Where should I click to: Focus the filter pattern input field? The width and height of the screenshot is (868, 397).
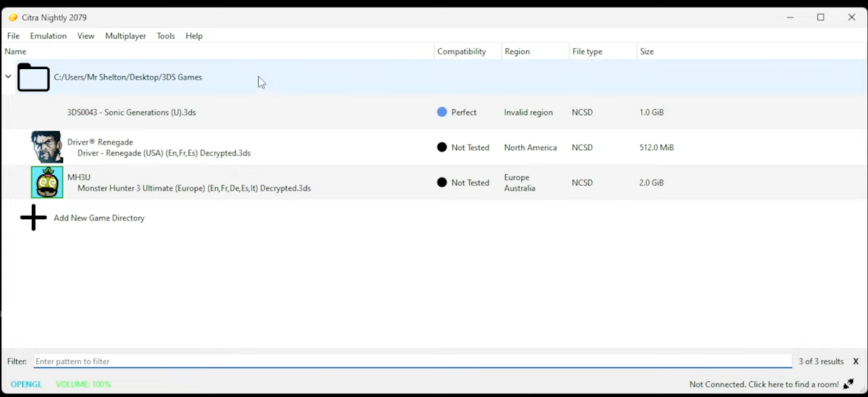tap(413, 361)
